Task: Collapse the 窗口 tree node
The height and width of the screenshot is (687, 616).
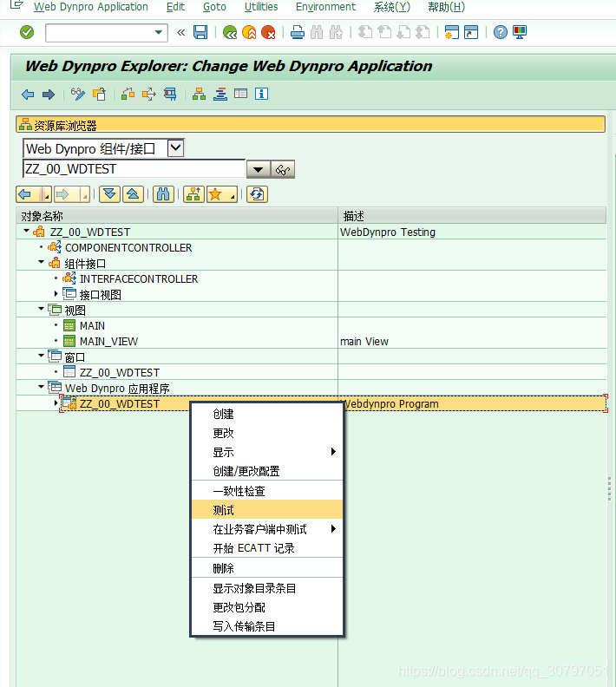Action: pos(41,356)
